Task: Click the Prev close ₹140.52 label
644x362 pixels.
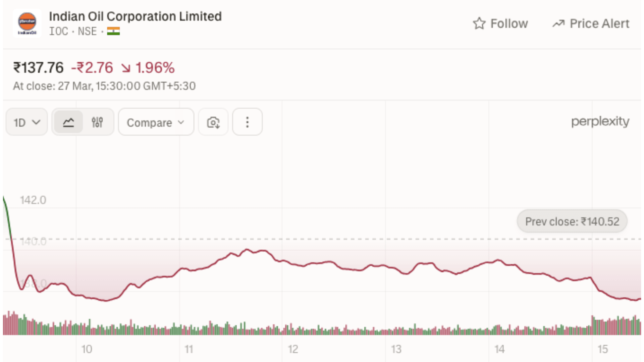Action: click(572, 221)
